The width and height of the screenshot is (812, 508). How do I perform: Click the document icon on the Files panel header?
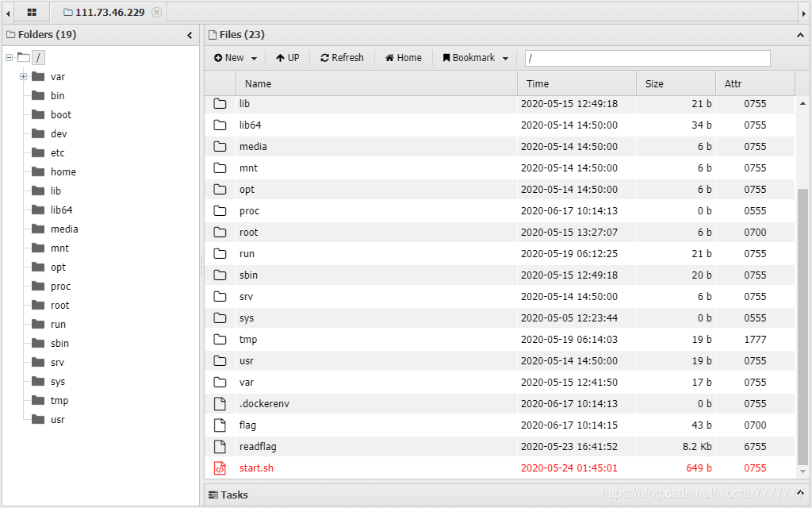pyautogui.click(x=213, y=35)
